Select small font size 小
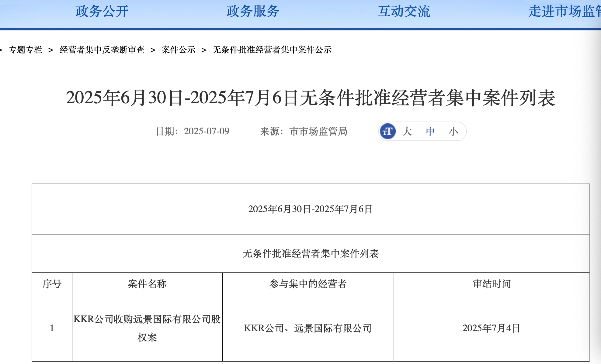 (453, 132)
